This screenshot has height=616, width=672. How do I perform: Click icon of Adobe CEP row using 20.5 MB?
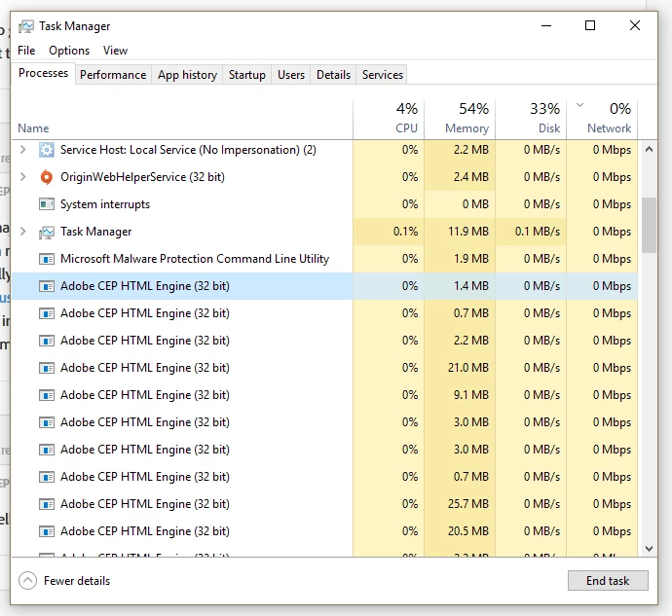pos(47,531)
